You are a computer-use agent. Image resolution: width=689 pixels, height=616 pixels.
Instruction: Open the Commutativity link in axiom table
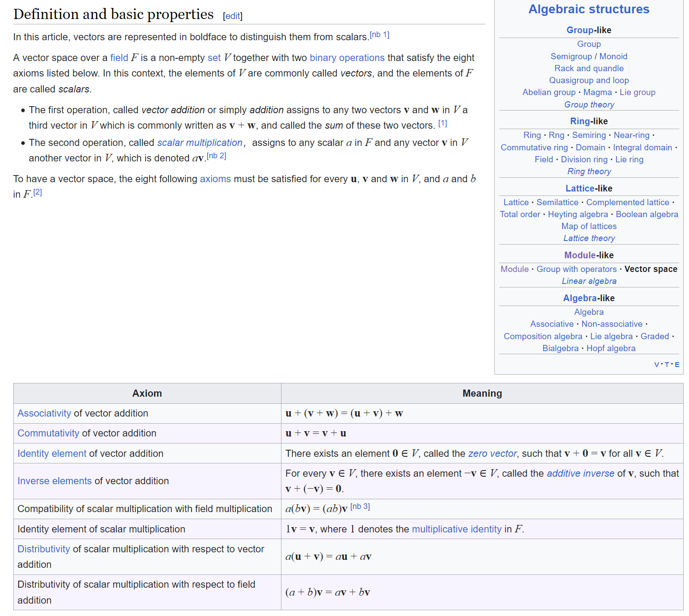(x=48, y=433)
